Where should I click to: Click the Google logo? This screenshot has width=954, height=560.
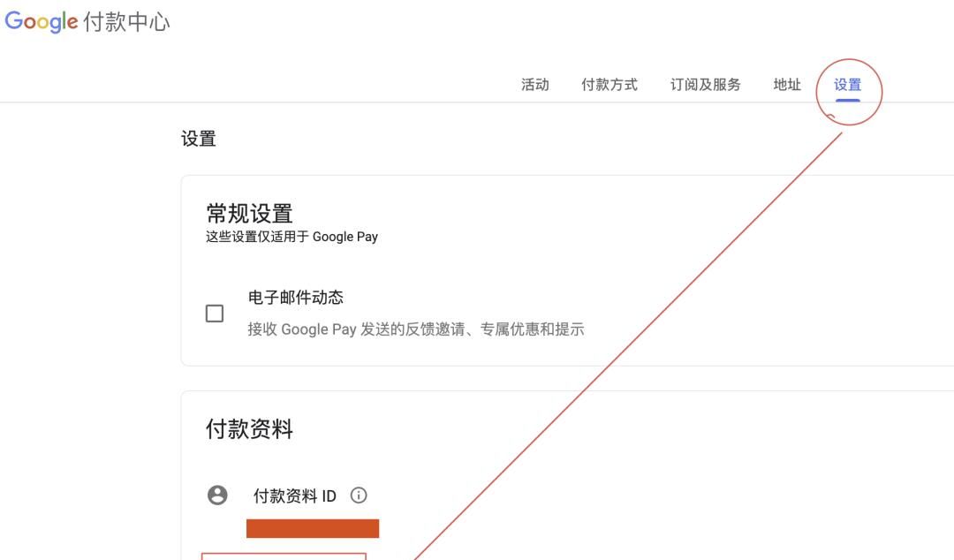(42, 21)
